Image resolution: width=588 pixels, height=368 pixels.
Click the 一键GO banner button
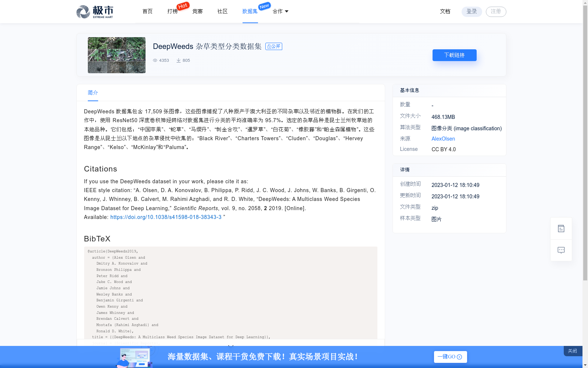[450, 357]
